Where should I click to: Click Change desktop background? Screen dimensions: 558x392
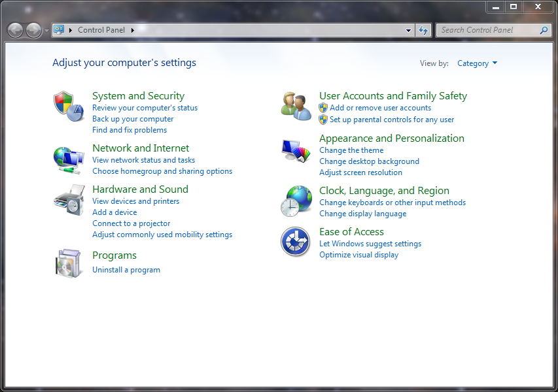369,161
